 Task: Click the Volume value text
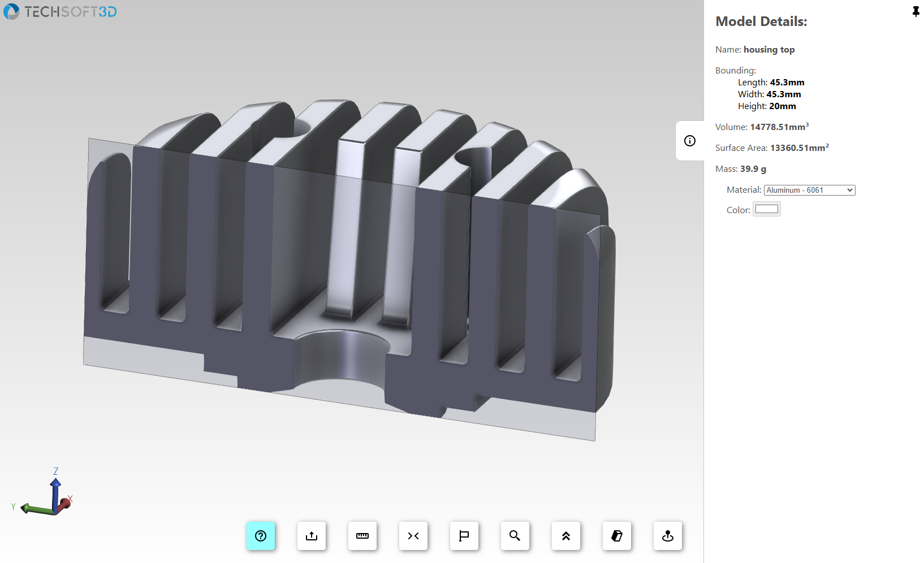779,127
